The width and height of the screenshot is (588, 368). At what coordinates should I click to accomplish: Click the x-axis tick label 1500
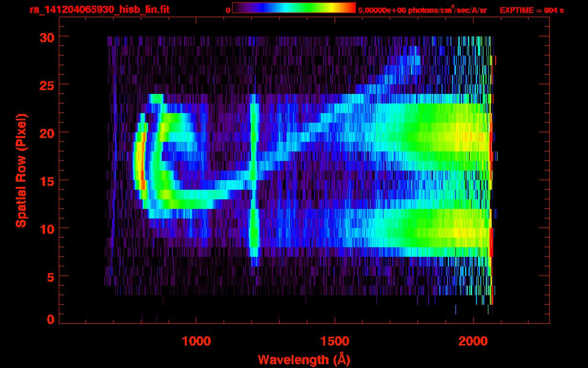click(335, 341)
